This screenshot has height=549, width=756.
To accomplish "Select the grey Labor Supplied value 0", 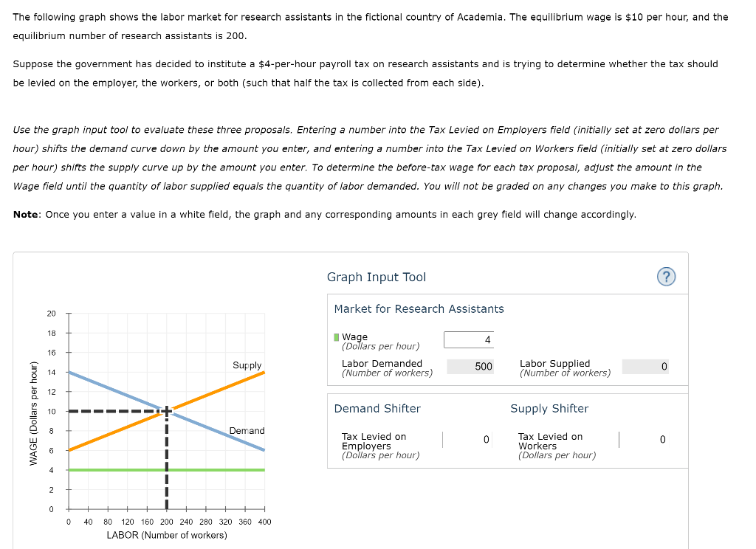I will coord(645,367).
